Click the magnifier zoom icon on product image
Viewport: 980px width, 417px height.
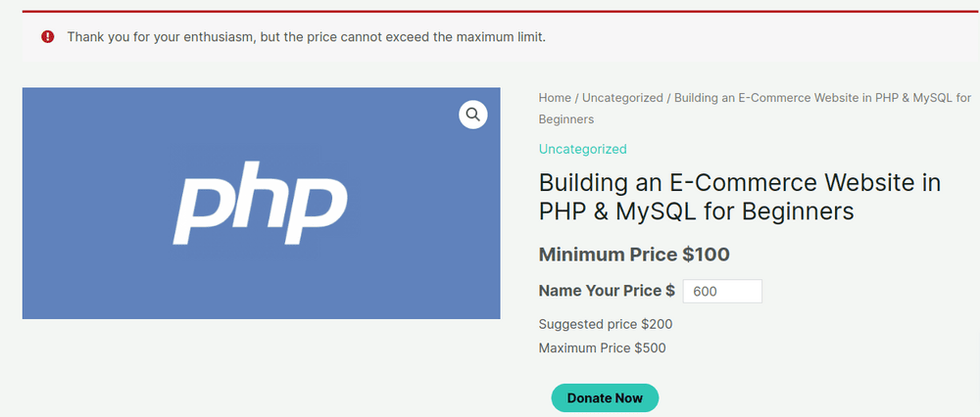[x=473, y=115]
